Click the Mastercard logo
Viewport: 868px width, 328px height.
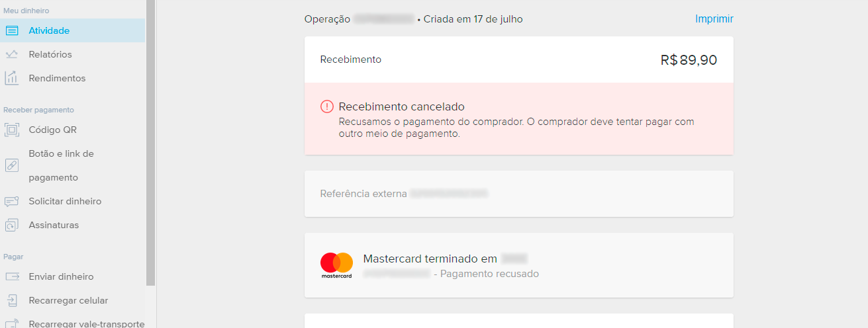[x=336, y=265]
